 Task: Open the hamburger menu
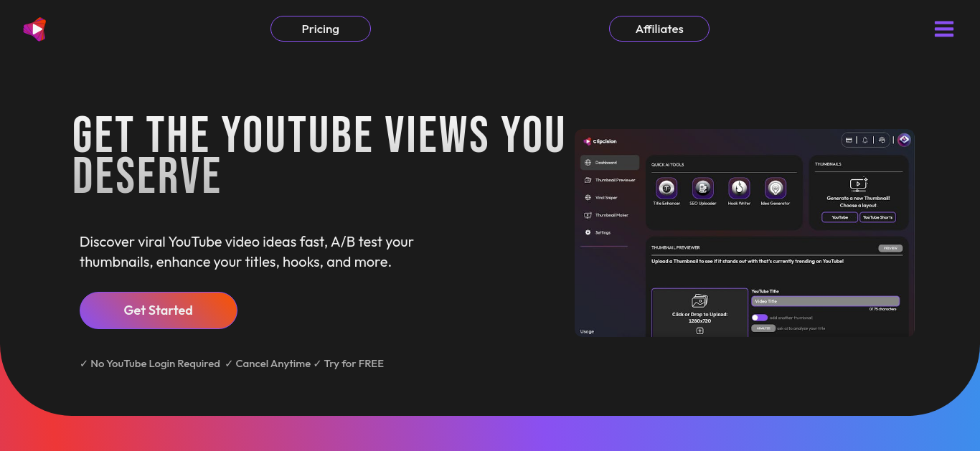pyautogui.click(x=944, y=29)
